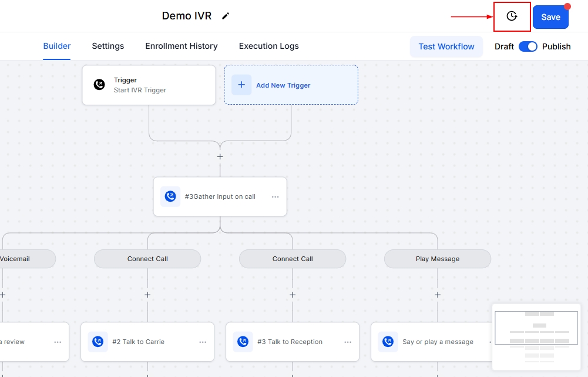
Task: Click the Talk to Reception phone icon
Action: pyautogui.click(x=243, y=342)
